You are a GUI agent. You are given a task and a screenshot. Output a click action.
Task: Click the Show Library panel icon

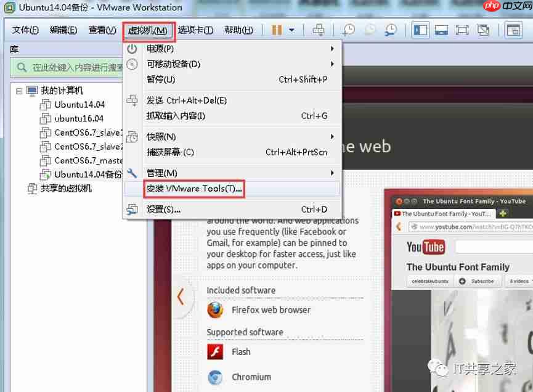(x=420, y=29)
